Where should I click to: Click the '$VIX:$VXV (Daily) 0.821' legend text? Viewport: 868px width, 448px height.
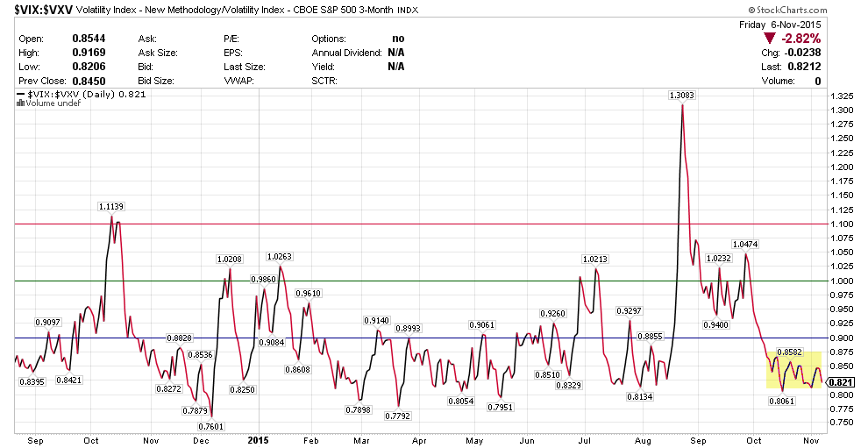(86, 95)
